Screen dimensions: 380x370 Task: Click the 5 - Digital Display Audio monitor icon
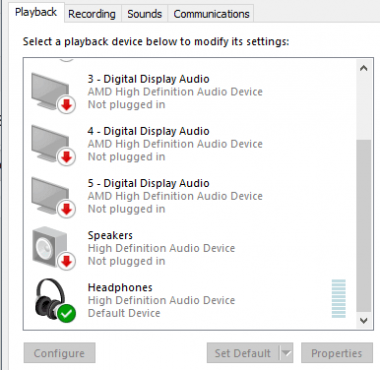pos(50,195)
